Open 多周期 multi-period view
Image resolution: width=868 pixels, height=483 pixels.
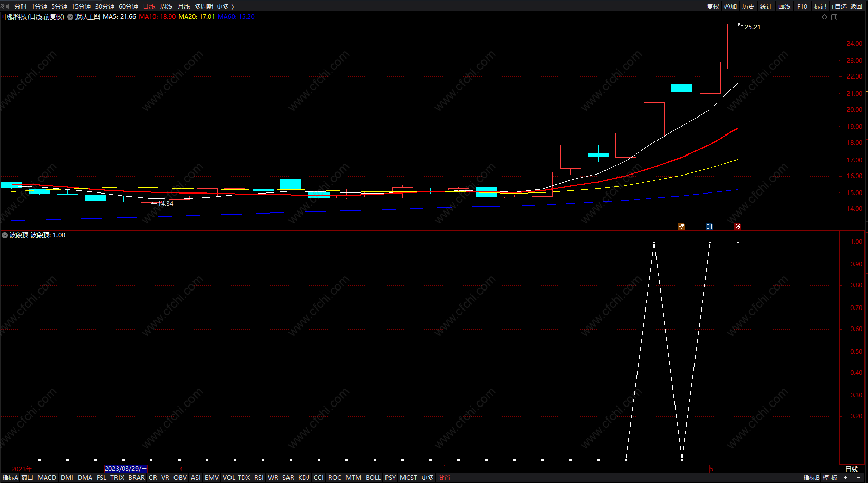coord(204,7)
